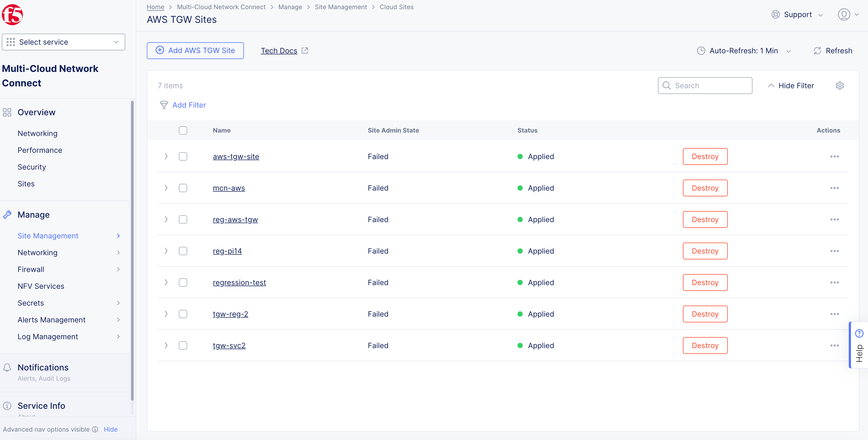Click the Service Info icon

(x=7, y=406)
